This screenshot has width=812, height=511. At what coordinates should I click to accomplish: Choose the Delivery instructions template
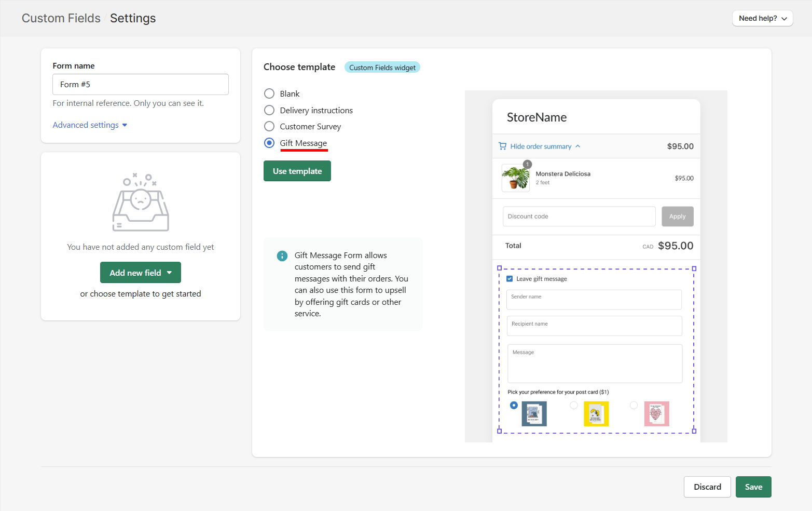pos(269,110)
